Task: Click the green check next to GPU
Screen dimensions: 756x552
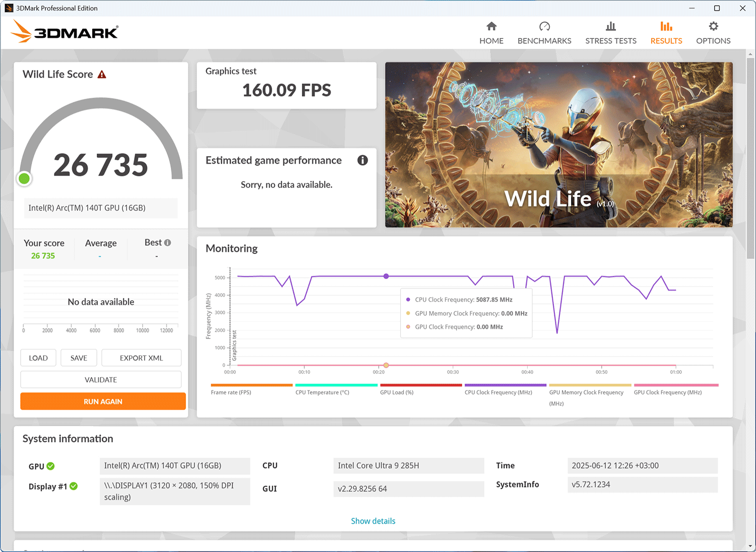Action: [x=50, y=466]
